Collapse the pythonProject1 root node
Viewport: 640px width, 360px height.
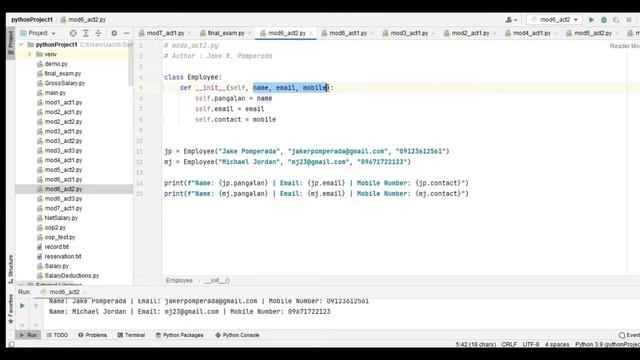coord(21,44)
